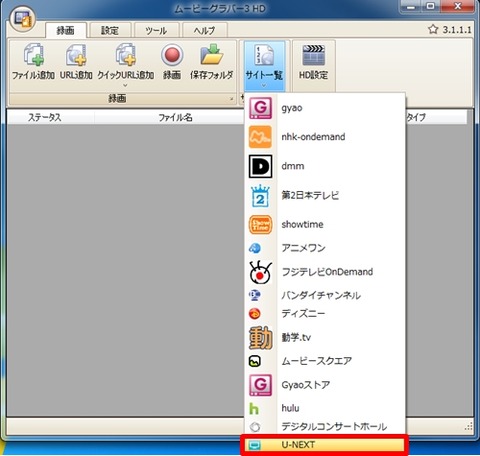The width and height of the screenshot is (480, 456).
Task: Select the dmm black D icon
Action: click(260, 166)
